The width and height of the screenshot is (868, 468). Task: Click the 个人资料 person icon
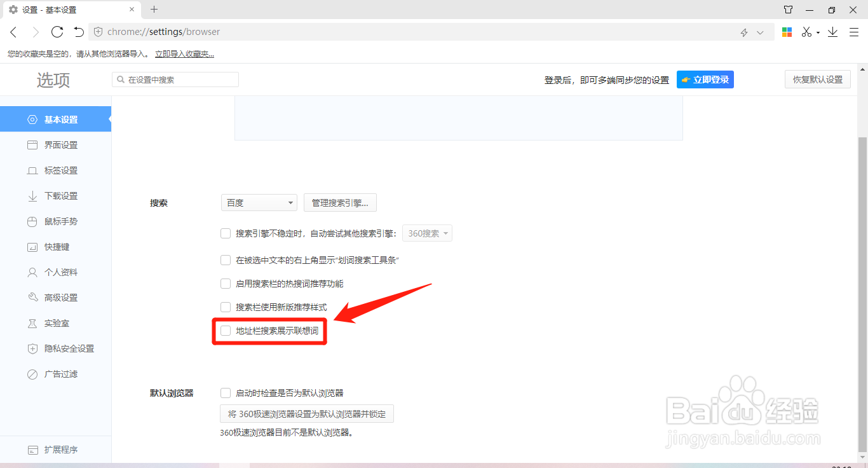[32, 272]
